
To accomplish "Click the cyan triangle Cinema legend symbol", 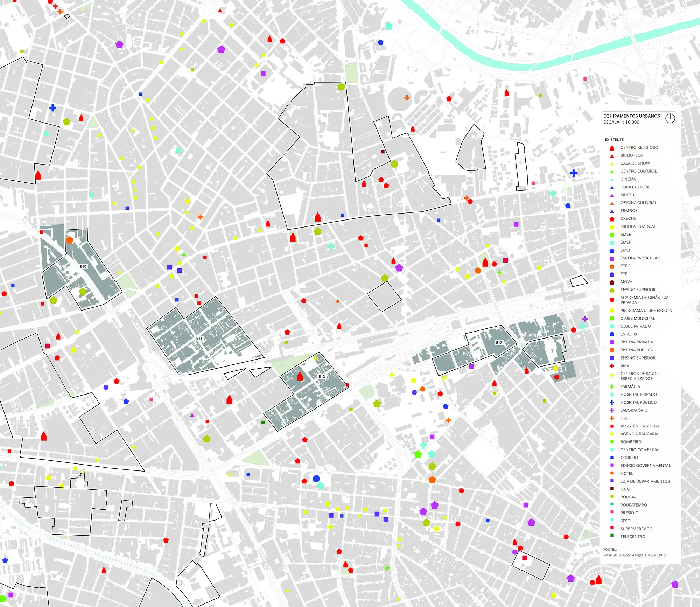I will (x=612, y=179).
